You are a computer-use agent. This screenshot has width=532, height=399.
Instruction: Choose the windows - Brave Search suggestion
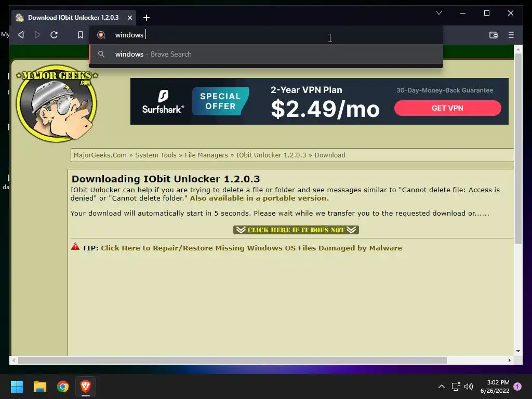tap(266, 54)
